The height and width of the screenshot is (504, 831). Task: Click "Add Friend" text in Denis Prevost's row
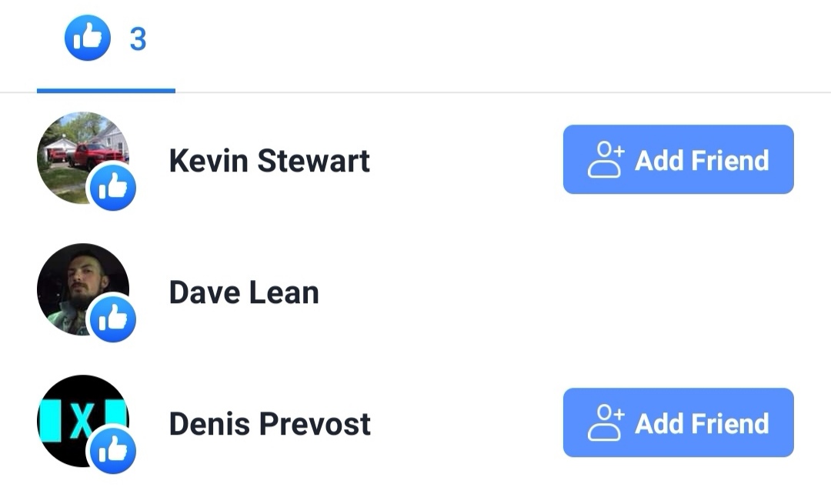pyautogui.click(x=702, y=423)
